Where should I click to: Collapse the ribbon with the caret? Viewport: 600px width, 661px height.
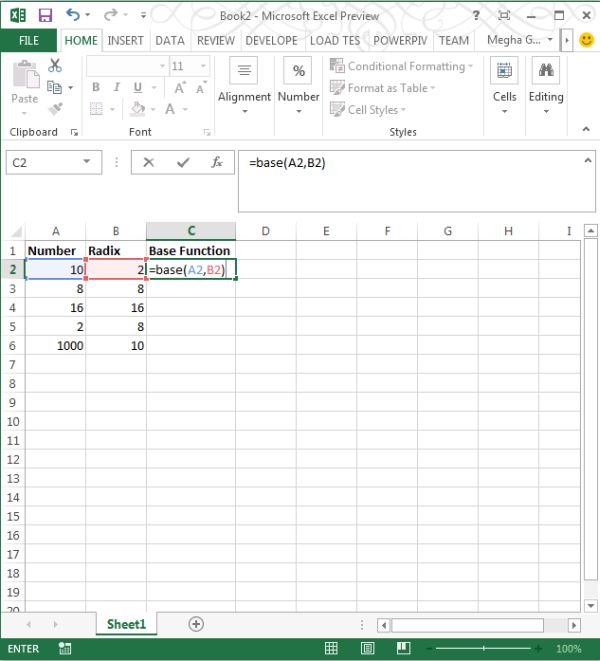click(x=586, y=129)
